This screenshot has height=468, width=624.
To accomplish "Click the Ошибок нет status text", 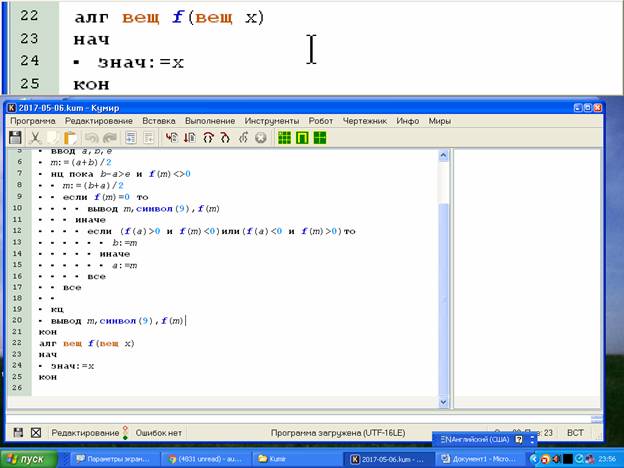I will [x=158, y=433].
